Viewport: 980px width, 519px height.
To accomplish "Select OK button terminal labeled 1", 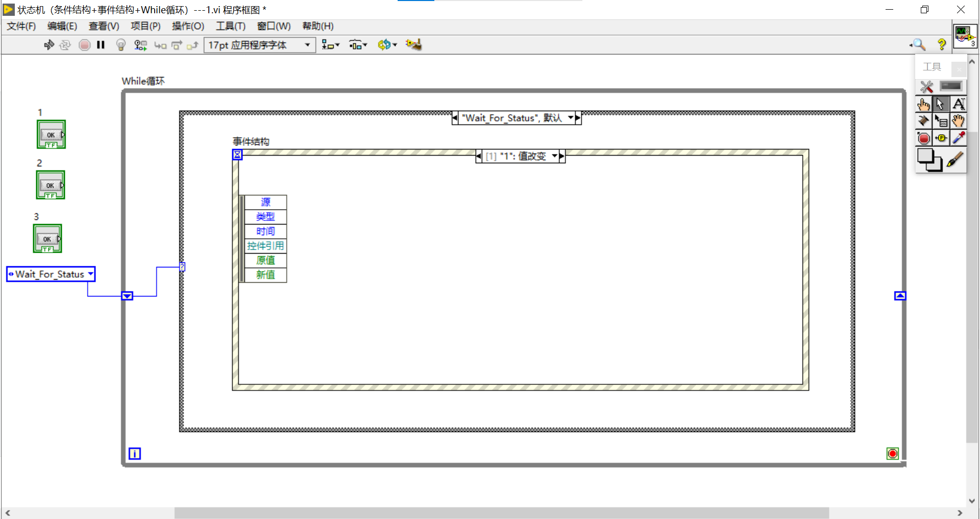I will [51, 134].
